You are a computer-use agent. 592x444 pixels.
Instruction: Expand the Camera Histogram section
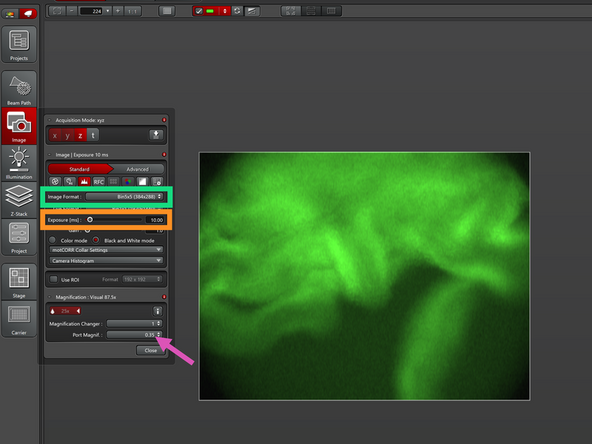click(x=106, y=261)
